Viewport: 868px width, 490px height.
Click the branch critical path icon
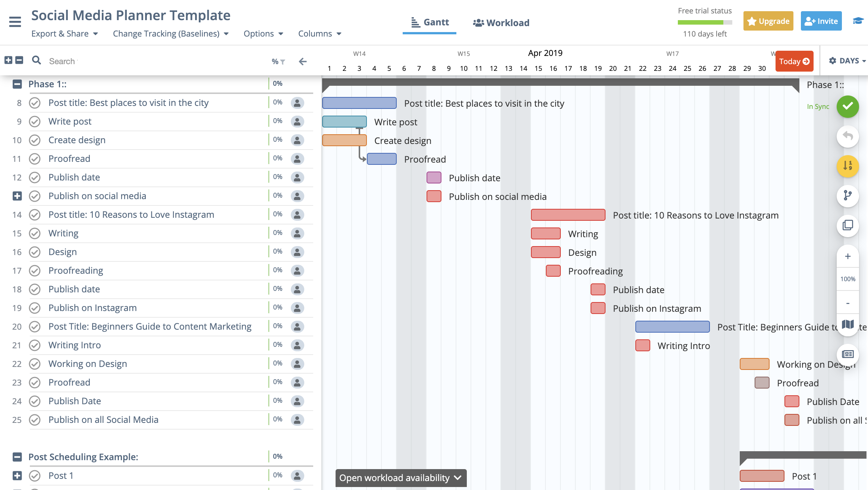tap(847, 195)
